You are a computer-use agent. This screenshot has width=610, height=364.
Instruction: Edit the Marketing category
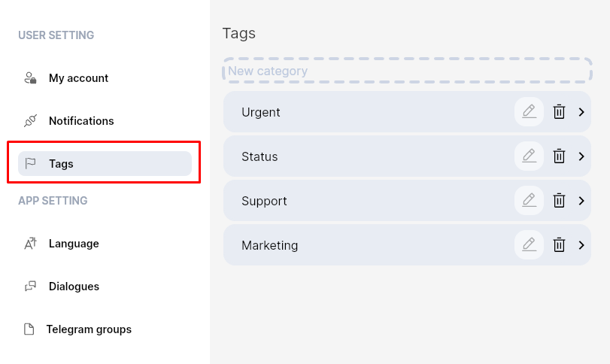coord(529,245)
